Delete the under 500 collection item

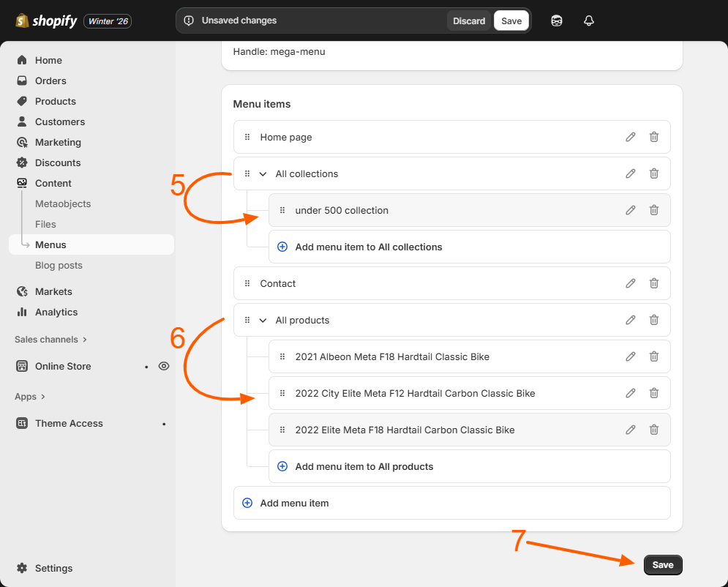point(653,210)
